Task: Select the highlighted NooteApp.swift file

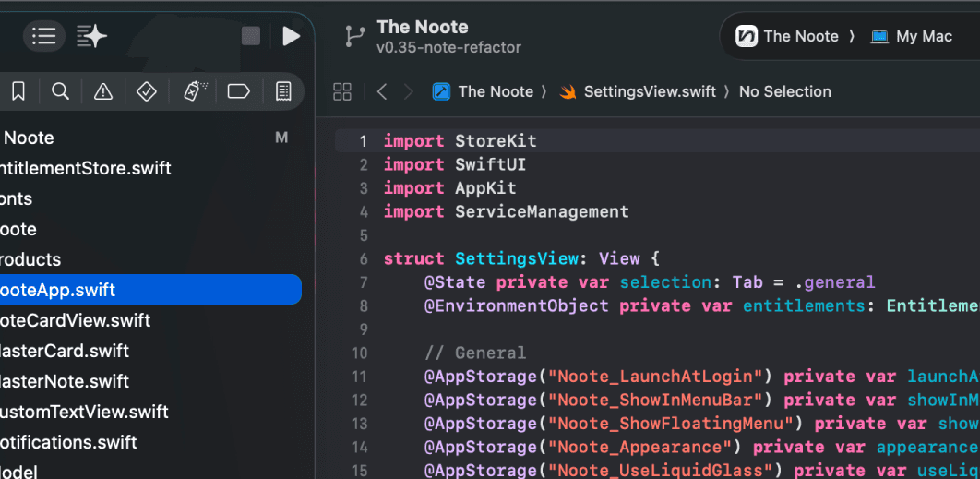Action: coord(150,290)
